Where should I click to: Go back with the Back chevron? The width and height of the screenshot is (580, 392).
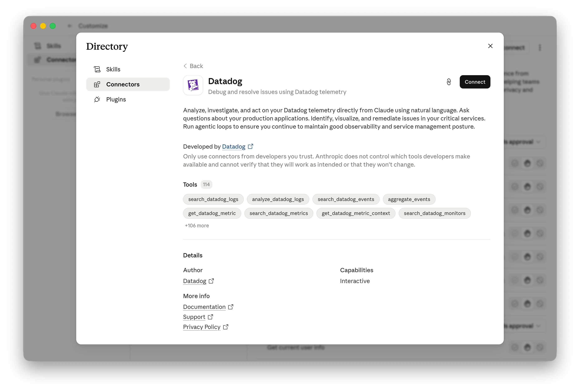click(x=185, y=66)
